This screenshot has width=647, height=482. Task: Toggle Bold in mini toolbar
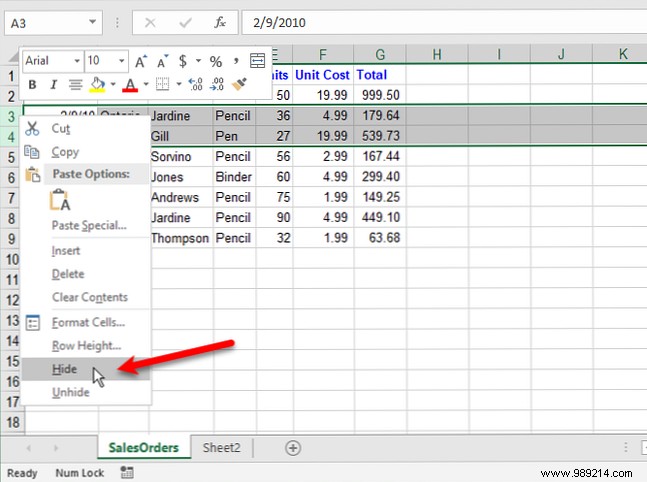click(32, 85)
